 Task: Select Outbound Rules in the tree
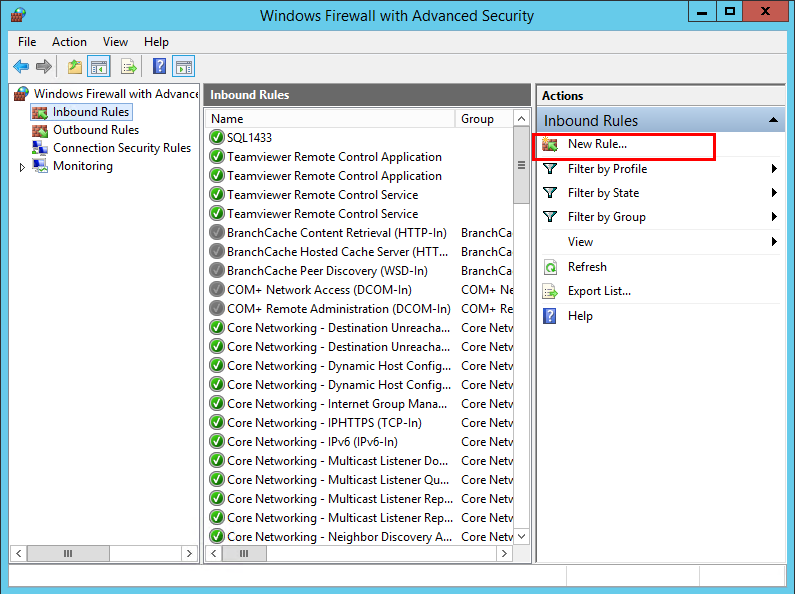pos(95,130)
